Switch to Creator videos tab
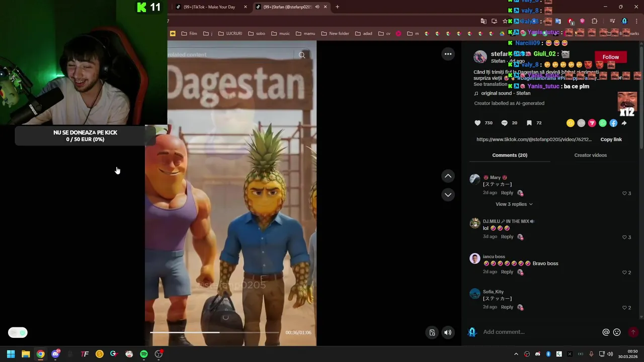644x362 pixels. (590, 155)
